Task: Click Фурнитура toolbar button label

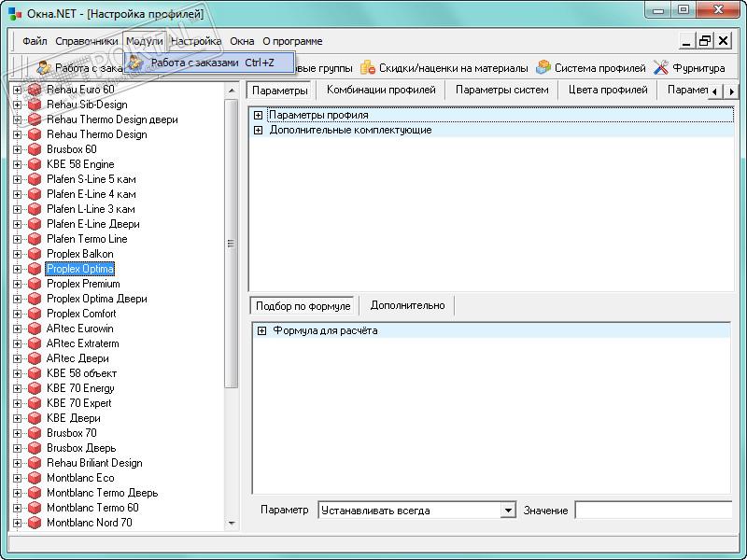Action: 698,68
